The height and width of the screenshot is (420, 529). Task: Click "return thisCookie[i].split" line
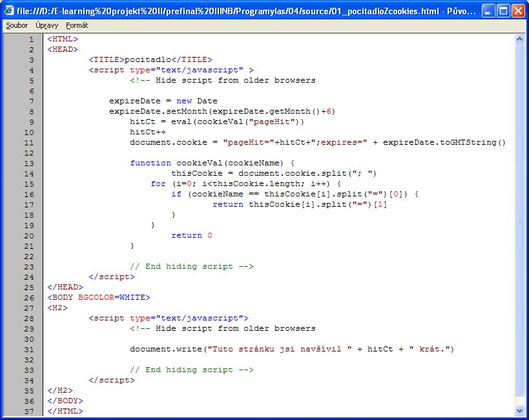[x=300, y=204]
